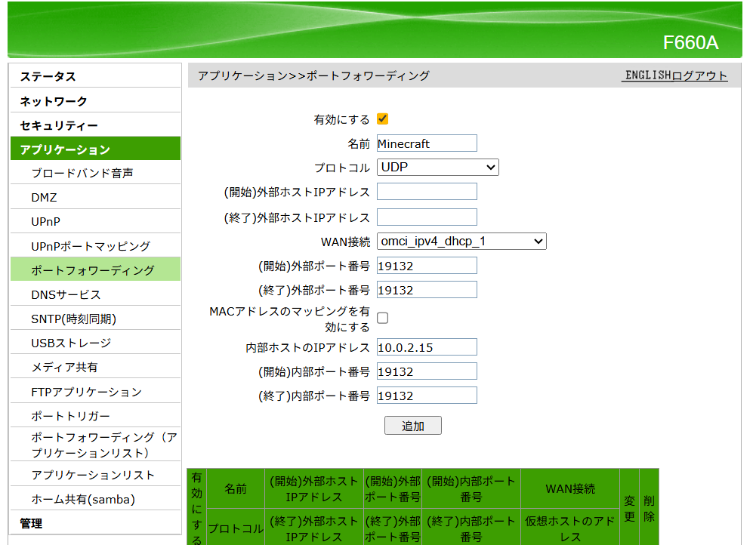Image resolution: width=756 pixels, height=545 pixels.
Task: Uncheck the 有効にする checkbox
Action: pyautogui.click(x=383, y=119)
